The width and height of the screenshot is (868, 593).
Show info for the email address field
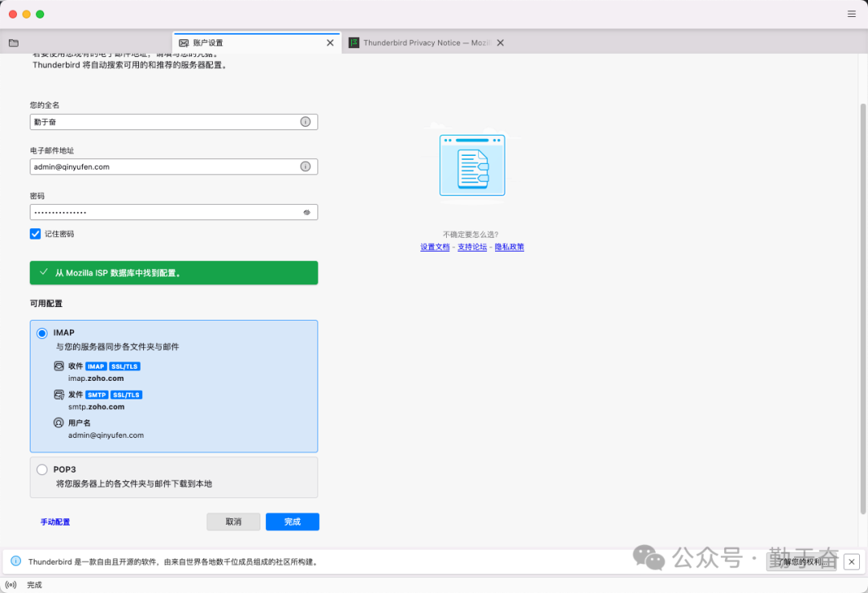305,166
